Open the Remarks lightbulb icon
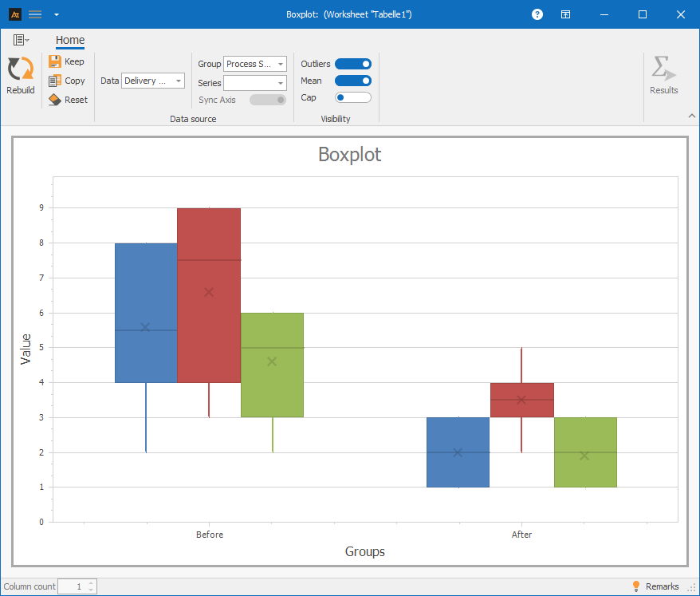 636,586
